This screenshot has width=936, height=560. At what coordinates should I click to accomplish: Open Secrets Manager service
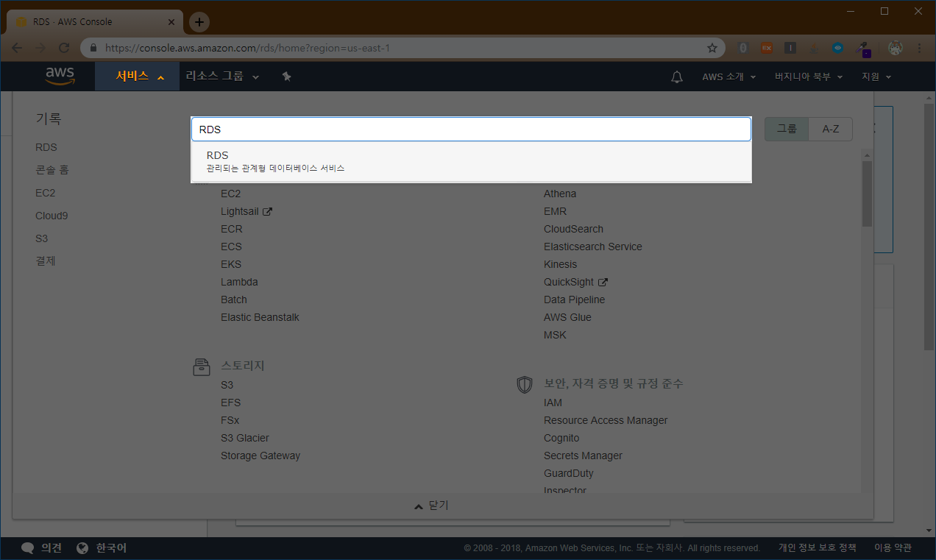(583, 456)
